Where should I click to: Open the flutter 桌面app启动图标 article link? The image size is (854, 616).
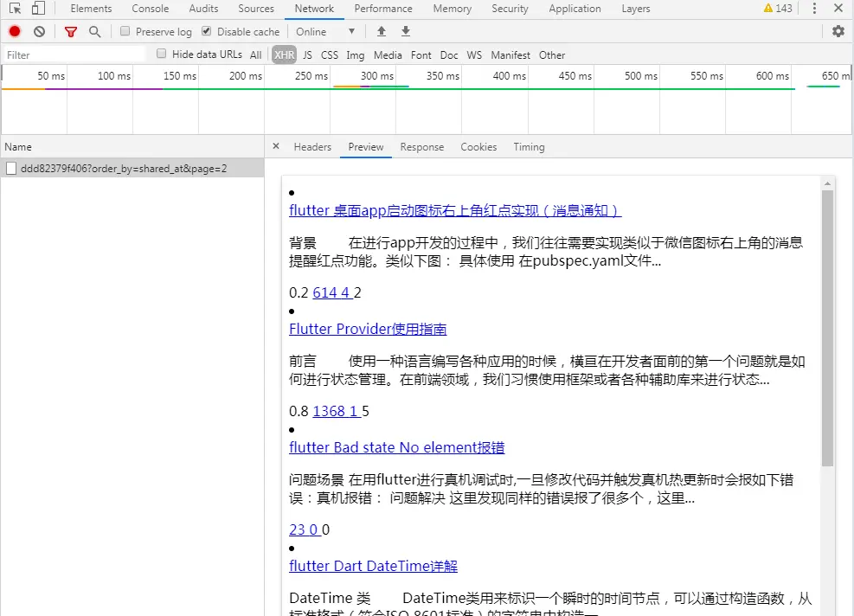click(x=455, y=210)
